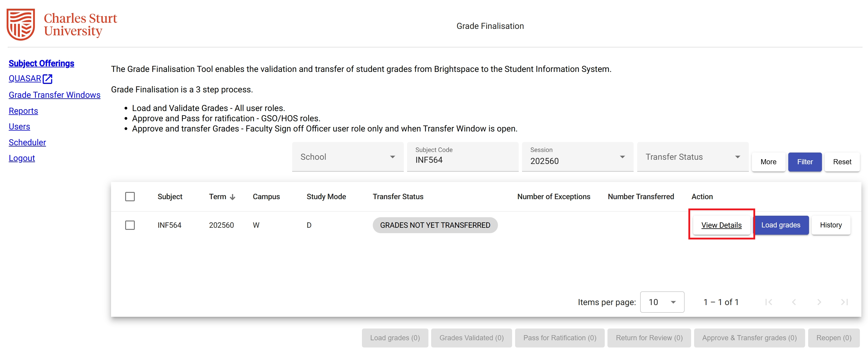The width and height of the screenshot is (868, 355).
Task: Click the previous page chevron icon
Action: pos(793,302)
